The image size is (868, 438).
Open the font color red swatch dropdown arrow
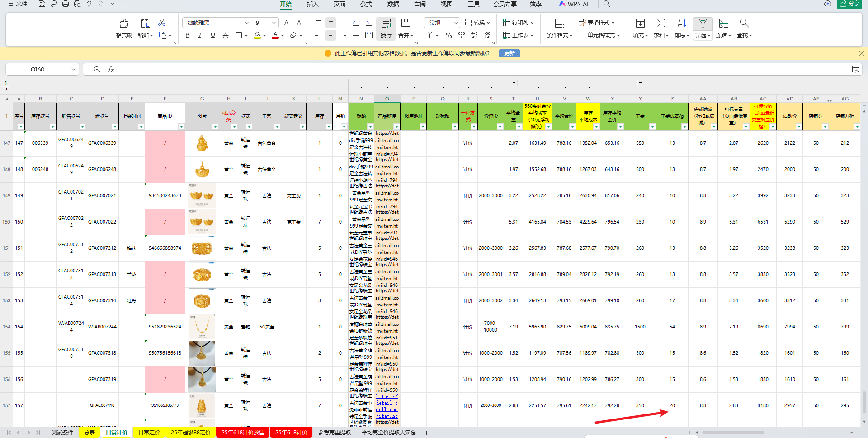coord(283,35)
